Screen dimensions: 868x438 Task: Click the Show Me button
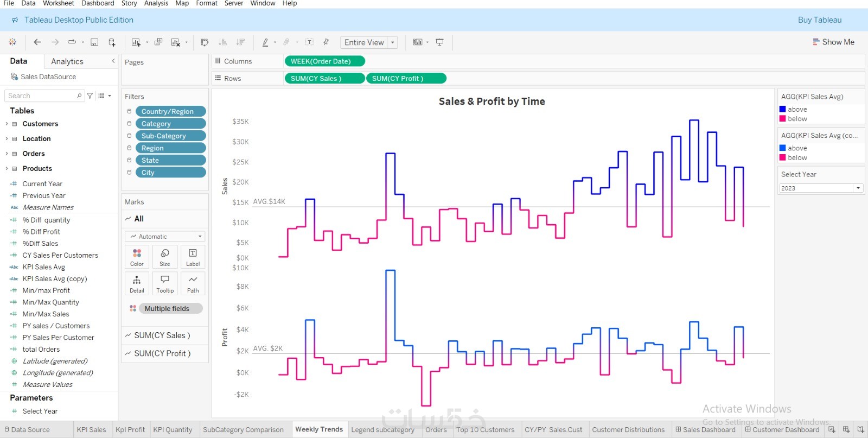click(x=833, y=42)
